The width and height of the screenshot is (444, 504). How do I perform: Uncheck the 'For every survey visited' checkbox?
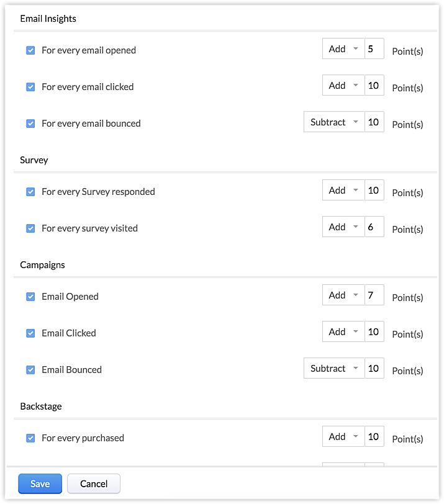tap(30, 228)
